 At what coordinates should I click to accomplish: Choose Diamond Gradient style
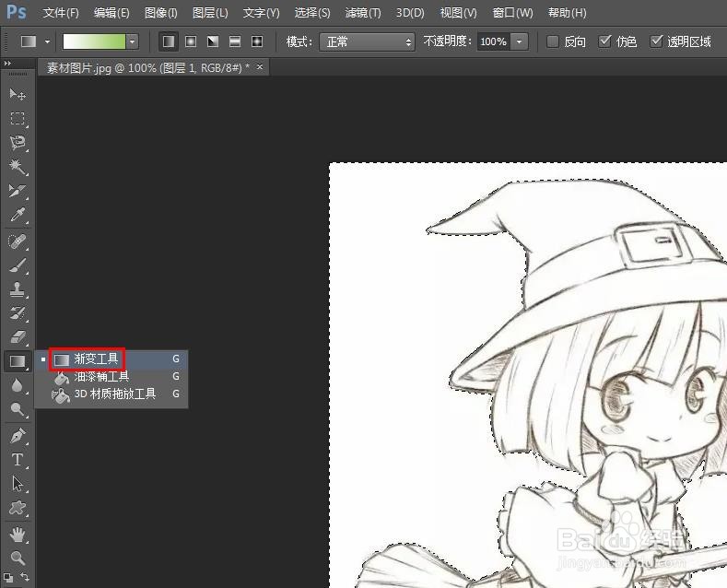tap(257, 41)
